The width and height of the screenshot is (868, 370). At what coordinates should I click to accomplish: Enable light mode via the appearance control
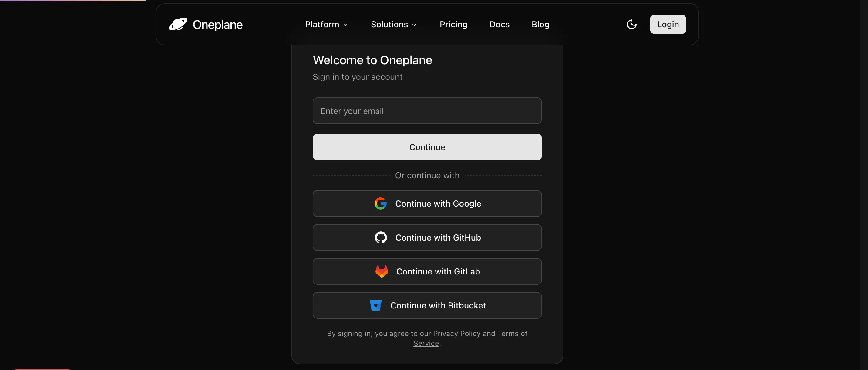(x=631, y=24)
